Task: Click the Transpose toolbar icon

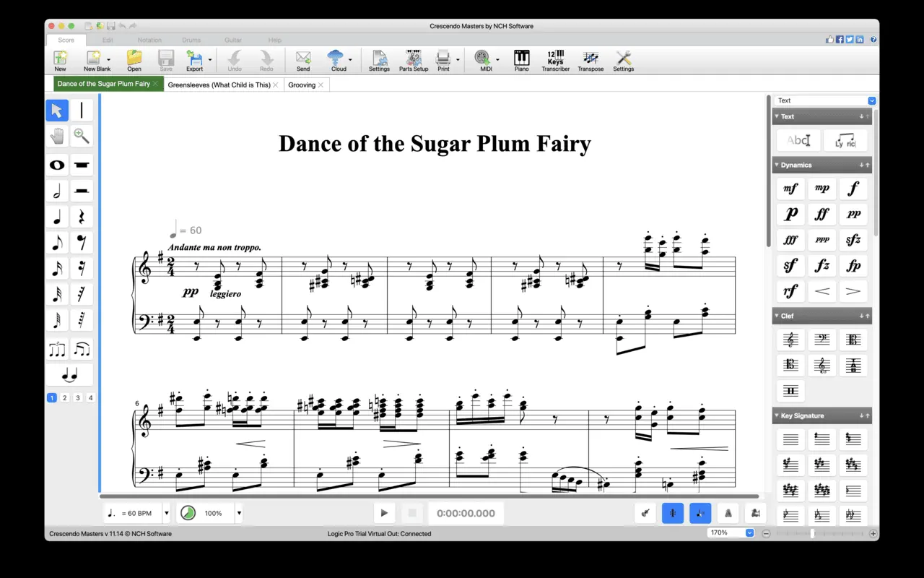Action: point(590,61)
